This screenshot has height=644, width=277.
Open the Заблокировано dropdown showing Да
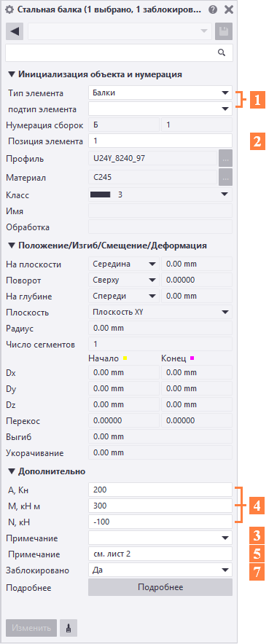click(x=160, y=570)
